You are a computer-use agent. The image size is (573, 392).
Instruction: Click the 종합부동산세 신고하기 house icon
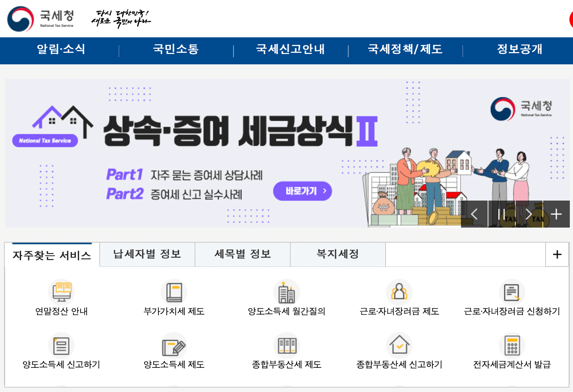pos(286,346)
